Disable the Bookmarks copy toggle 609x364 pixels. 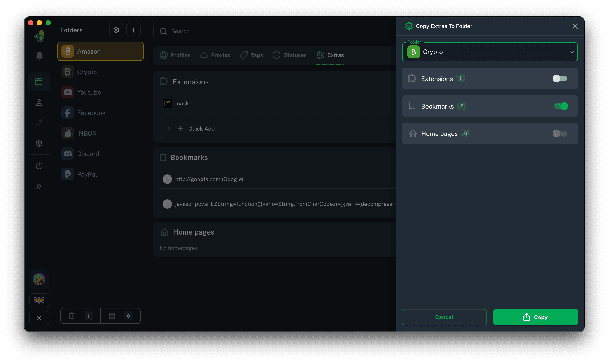point(561,106)
